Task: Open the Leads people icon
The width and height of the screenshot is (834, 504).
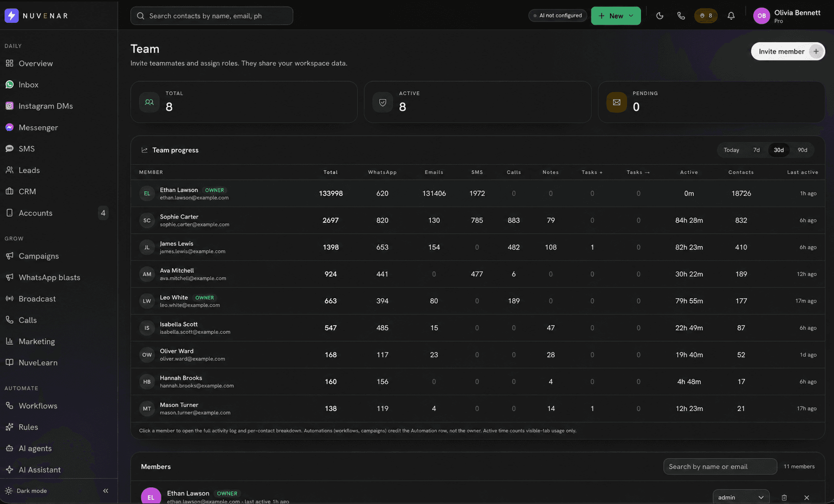Action: coord(9,170)
